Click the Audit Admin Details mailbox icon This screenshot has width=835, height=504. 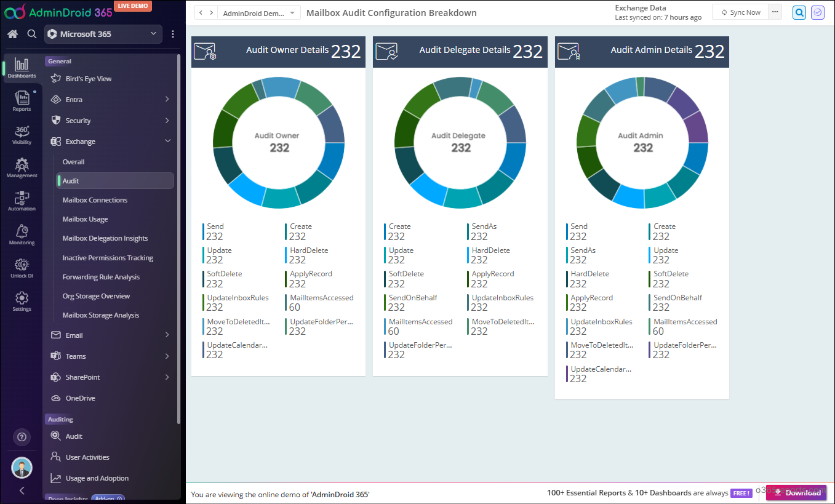569,51
